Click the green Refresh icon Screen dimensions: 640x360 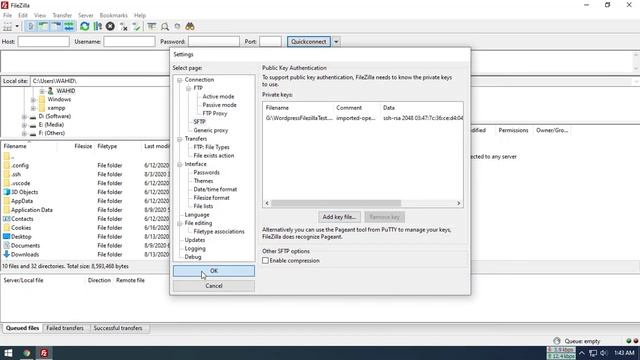pos(84,27)
